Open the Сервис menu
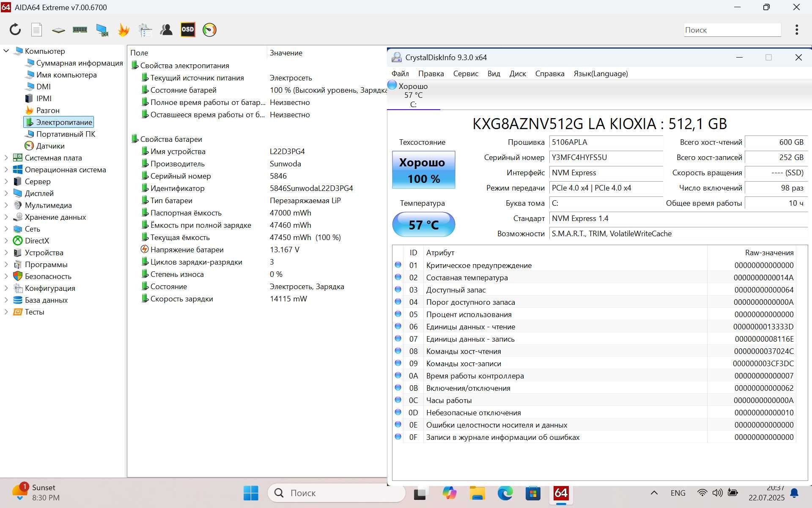Screen dimensions: 812x508 [x=466, y=74]
